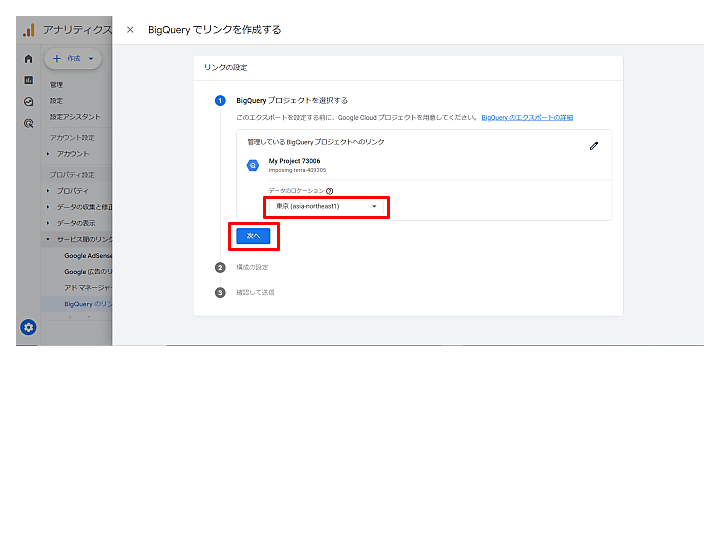Open the Advertising icon in sidebar
The width and height of the screenshot is (720, 540).
28,123
